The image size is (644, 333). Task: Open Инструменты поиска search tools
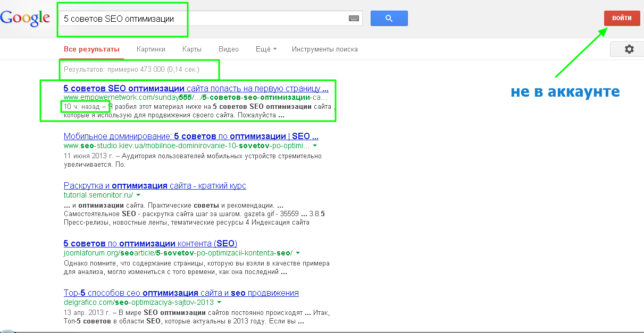click(x=324, y=49)
